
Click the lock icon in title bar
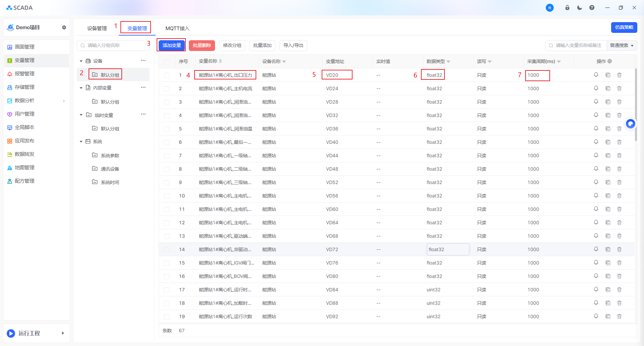point(567,8)
